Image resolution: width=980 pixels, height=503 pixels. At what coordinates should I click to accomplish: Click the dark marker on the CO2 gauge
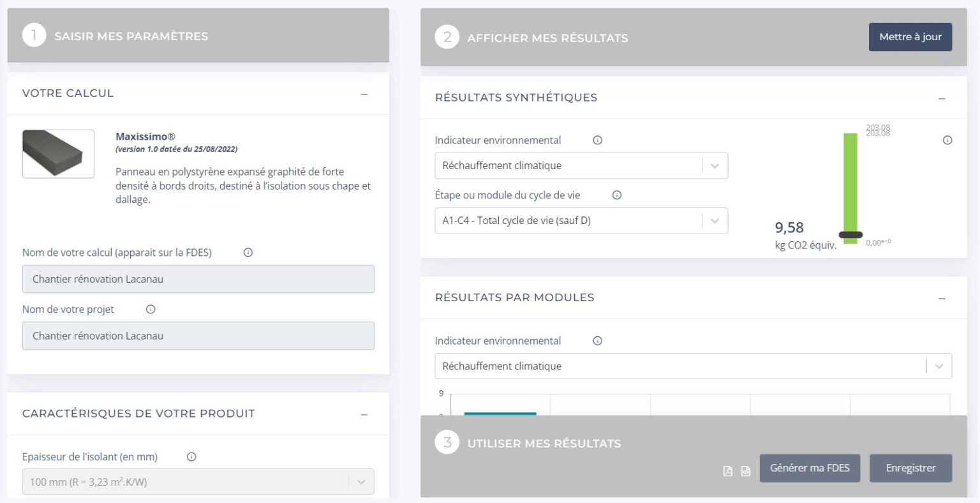point(849,235)
